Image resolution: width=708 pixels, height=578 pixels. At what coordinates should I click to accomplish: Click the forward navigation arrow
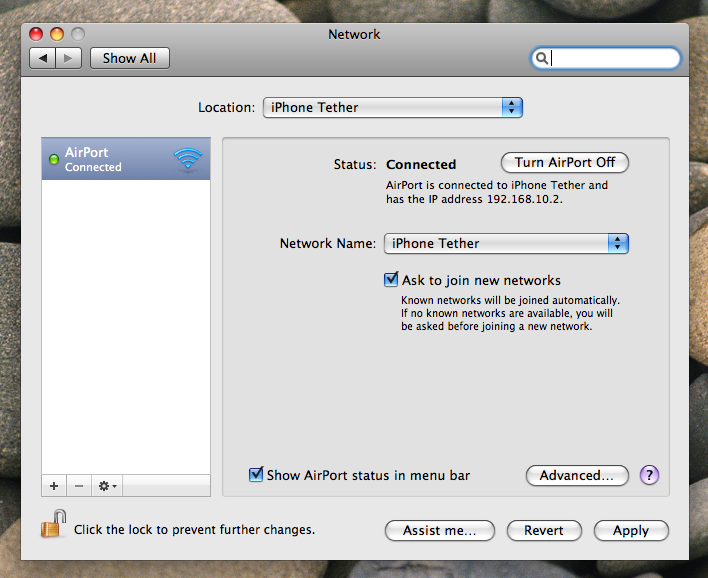click(x=69, y=58)
